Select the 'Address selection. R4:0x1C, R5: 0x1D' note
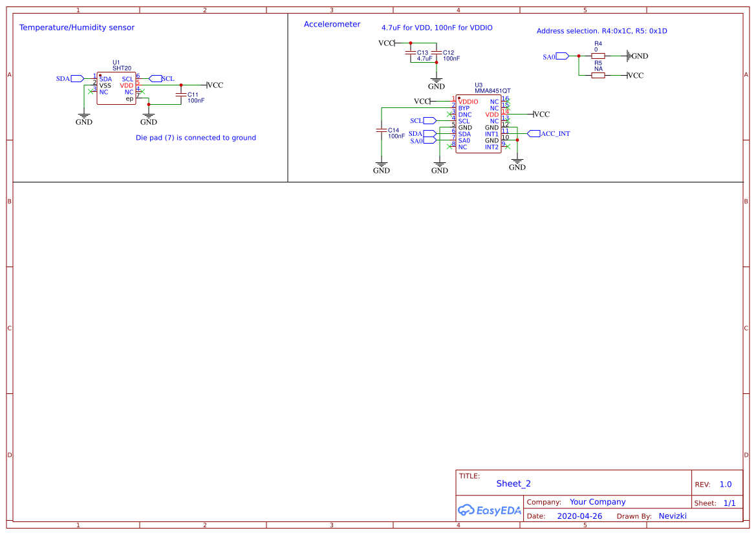This screenshot has width=756, height=535. point(601,31)
